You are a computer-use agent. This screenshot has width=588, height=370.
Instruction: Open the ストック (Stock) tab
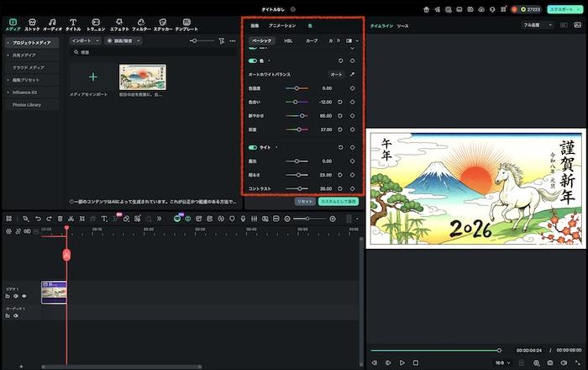pos(32,24)
